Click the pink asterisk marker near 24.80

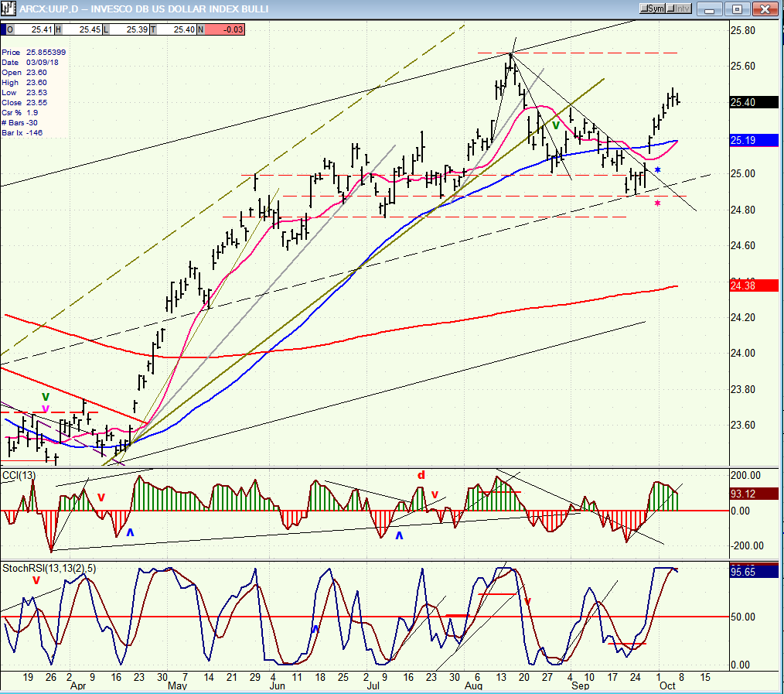click(657, 203)
